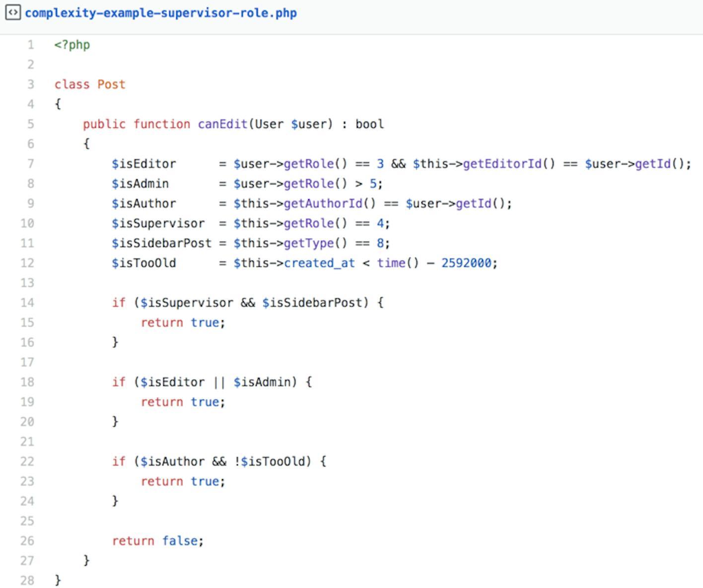Click 'return true' on line 15
Viewport: 703px width, 588px height.
pos(180,323)
